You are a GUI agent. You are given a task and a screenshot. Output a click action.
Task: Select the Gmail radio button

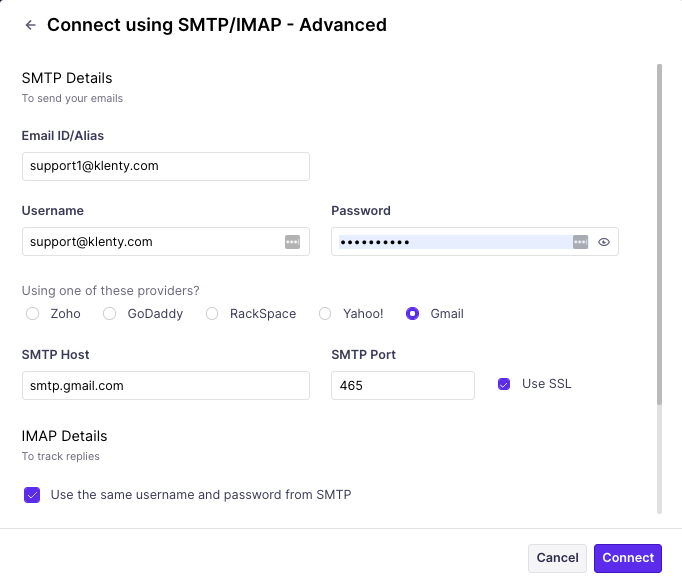click(412, 314)
